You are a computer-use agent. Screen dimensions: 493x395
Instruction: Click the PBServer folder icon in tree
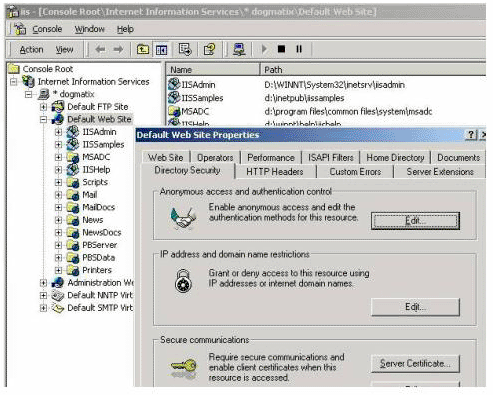click(73, 245)
